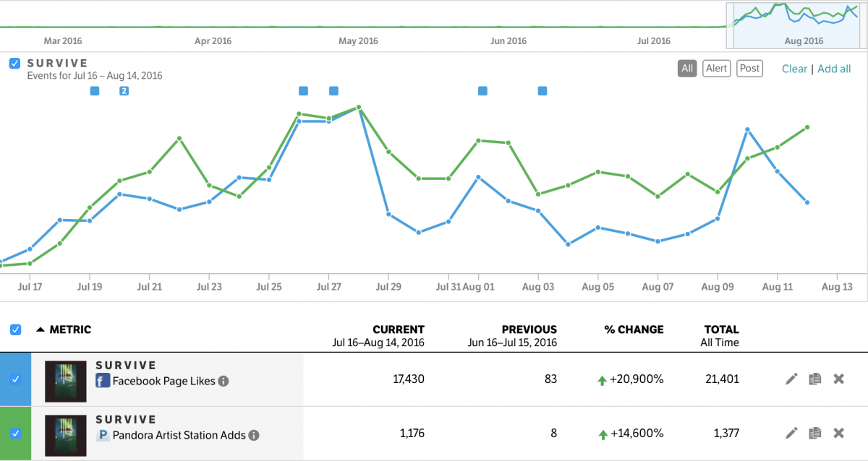Remove the Pandora Artist Station Adds metric

[x=839, y=433]
